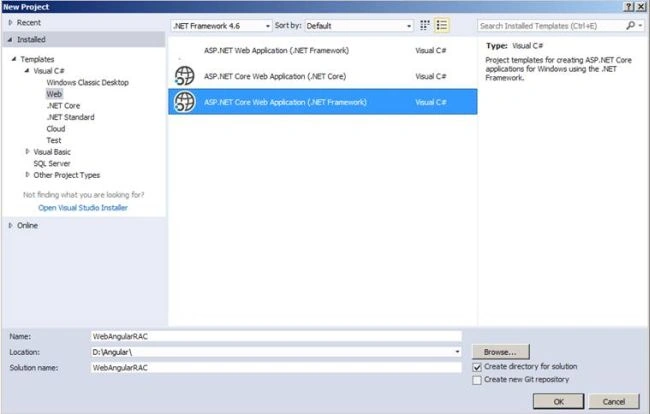
Task: Select Windows Classic Desktop category
Action: pos(87,82)
